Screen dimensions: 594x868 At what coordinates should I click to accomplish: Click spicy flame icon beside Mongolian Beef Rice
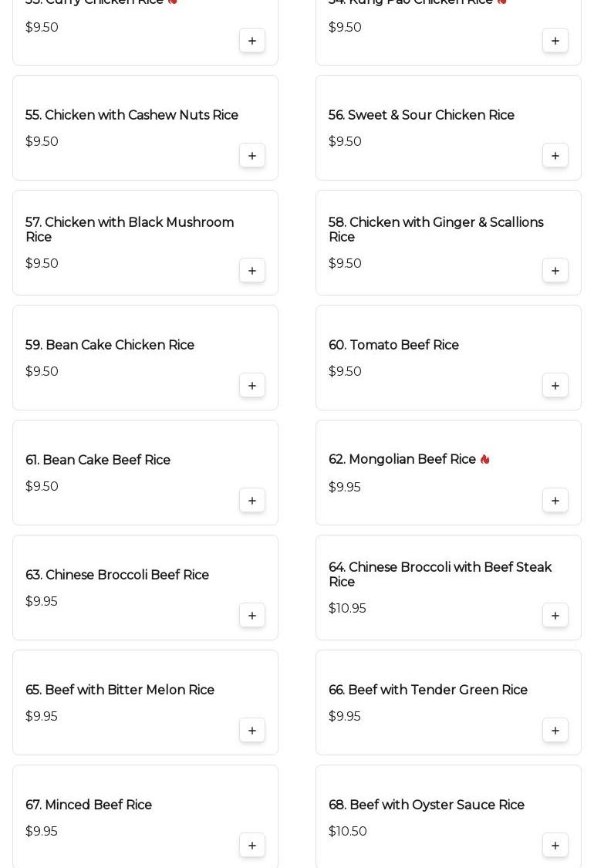(484, 460)
